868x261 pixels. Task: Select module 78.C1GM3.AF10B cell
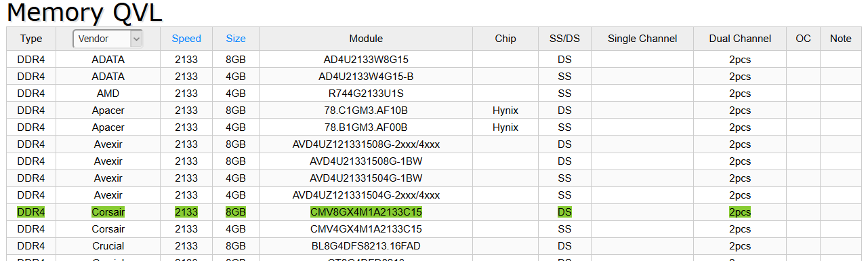pyautogui.click(x=366, y=111)
